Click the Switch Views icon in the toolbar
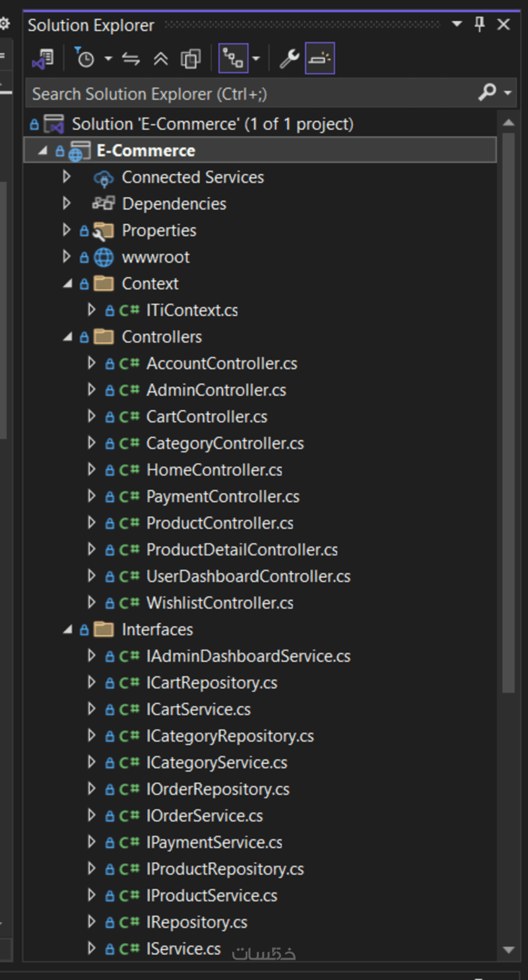Image resolution: width=528 pixels, height=980 pixels. point(43,59)
